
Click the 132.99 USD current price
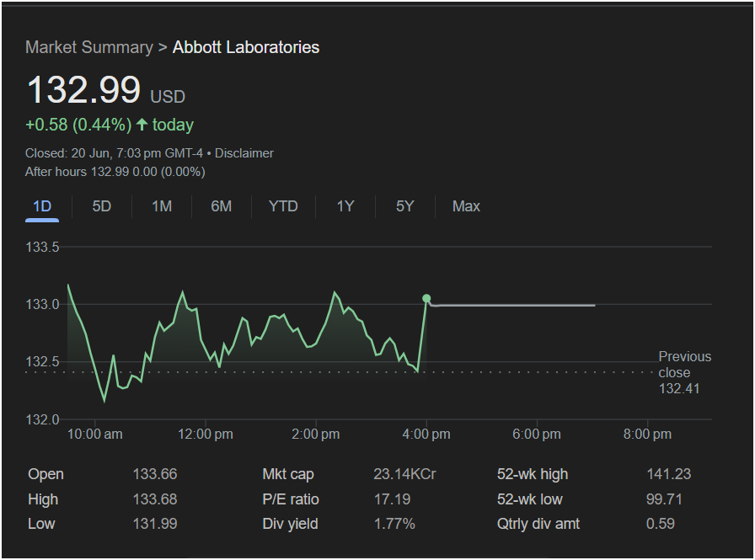point(106,90)
